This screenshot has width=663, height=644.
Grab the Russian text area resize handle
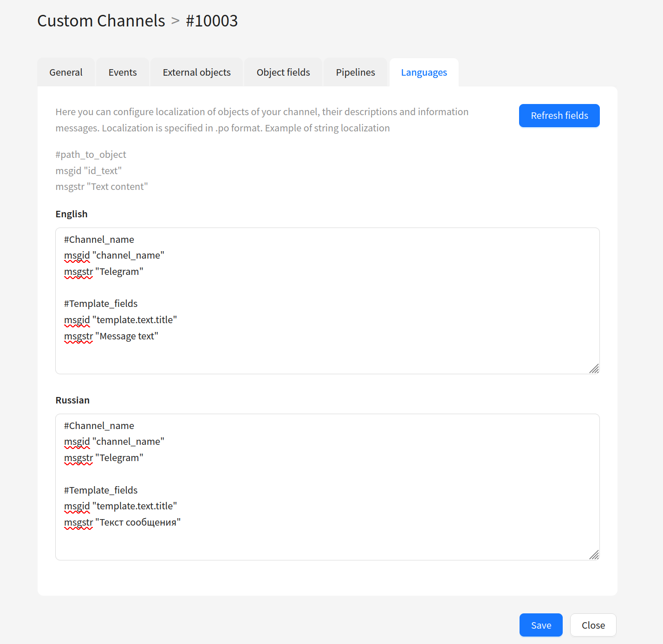tap(594, 555)
